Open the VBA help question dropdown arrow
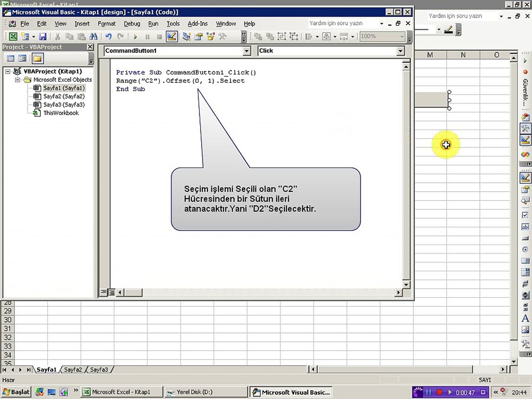Viewport: 532px width, 399px height. click(x=382, y=24)
